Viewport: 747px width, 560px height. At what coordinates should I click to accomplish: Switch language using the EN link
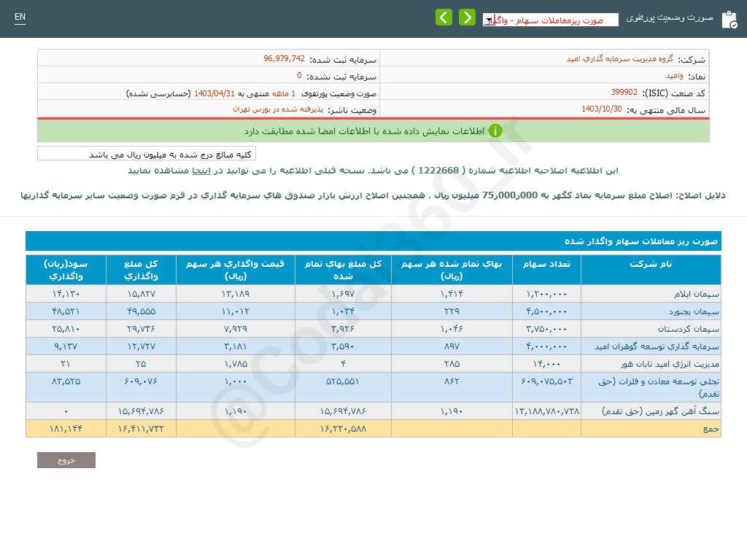[20, 16]
